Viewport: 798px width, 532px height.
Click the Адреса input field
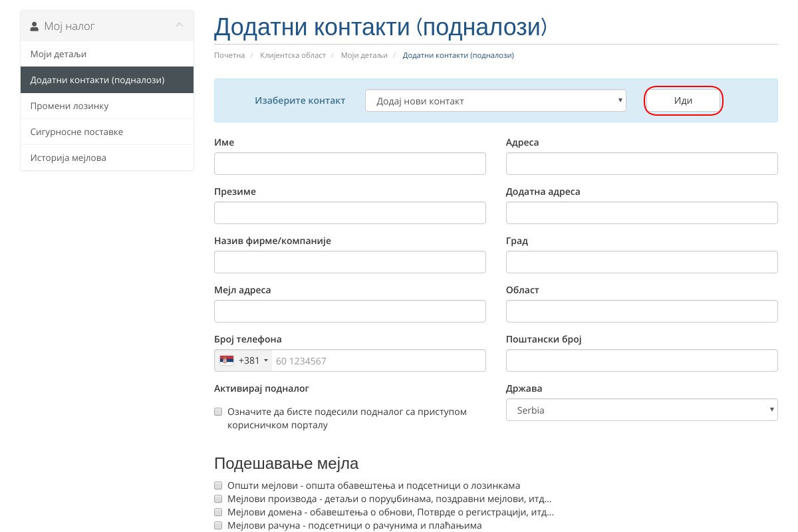tap(642, 164)
